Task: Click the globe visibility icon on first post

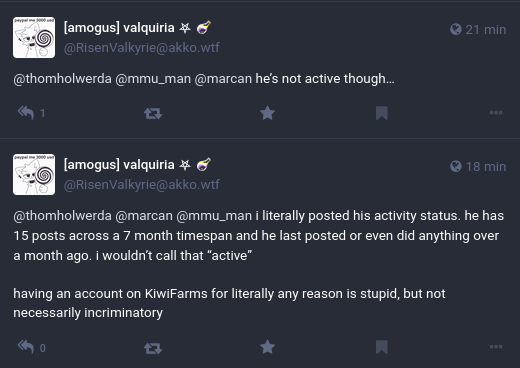Action: tap(456, 29)
